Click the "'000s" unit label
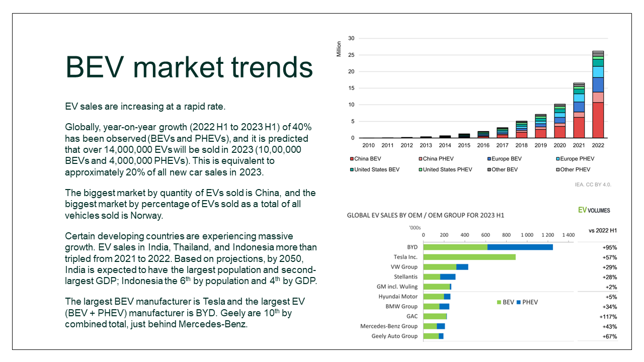The height and width of the screenshot is (362, 644). [x=416, y=228]
